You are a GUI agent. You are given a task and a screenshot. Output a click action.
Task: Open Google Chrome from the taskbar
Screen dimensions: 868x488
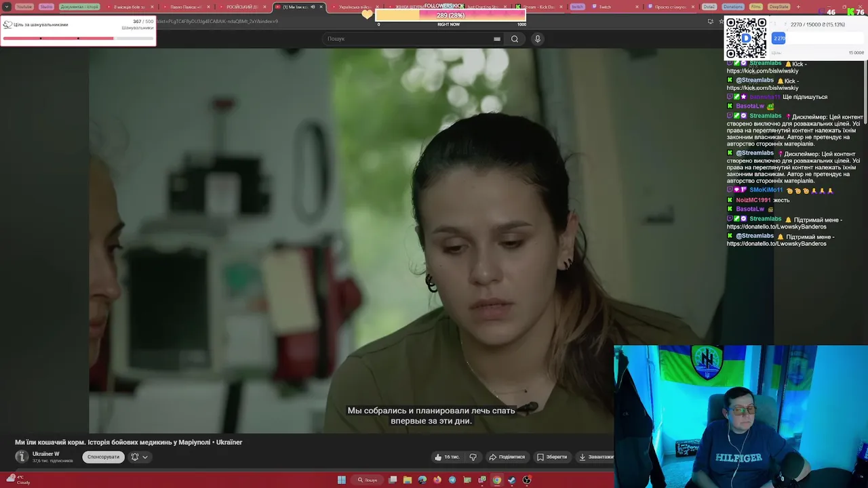pyautogui.click(x=497, y=480)
